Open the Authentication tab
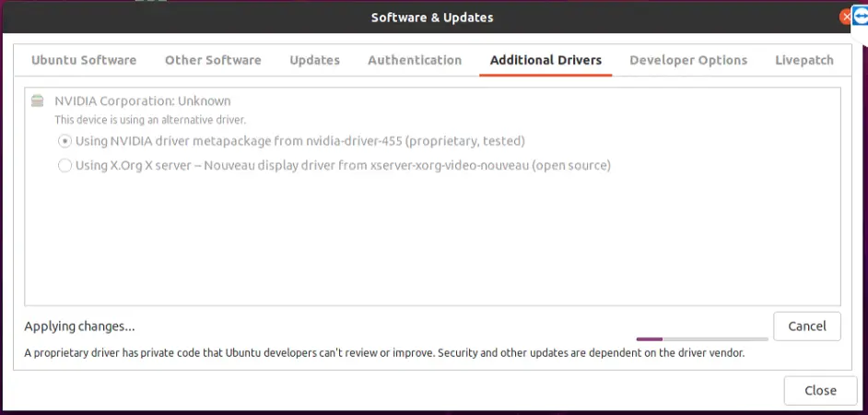Screen dimensions: 868x415 [415, 60]
